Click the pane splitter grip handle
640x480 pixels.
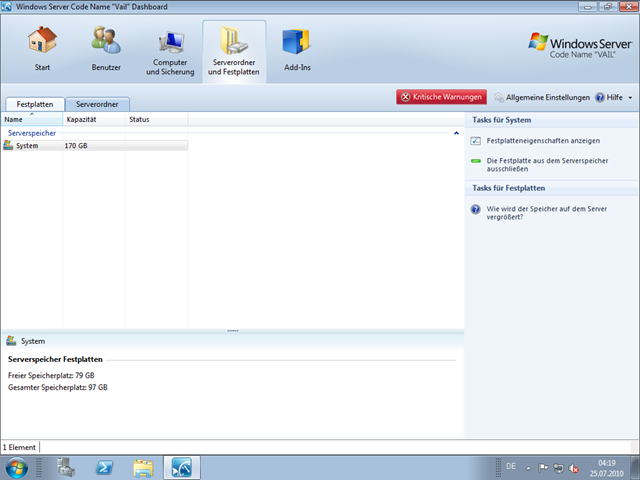coord(233,331)
